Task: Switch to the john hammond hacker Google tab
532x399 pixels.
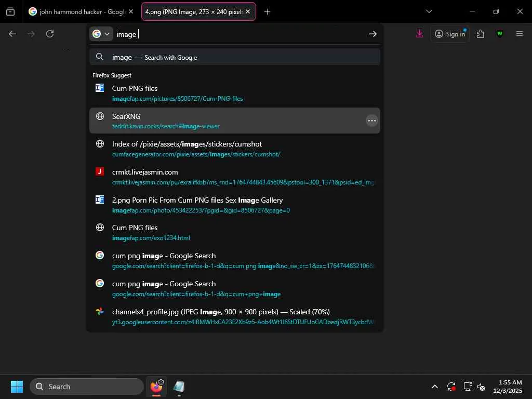Action: (81, 11)
